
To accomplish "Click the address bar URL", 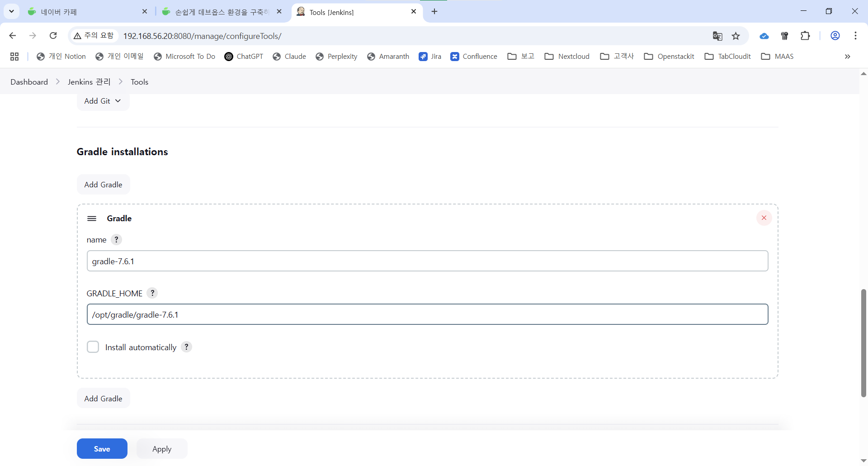I will pyautogui.click(x=202, y=36).
